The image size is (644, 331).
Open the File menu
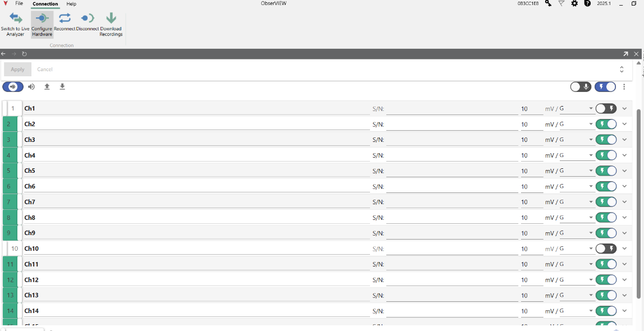19,4
